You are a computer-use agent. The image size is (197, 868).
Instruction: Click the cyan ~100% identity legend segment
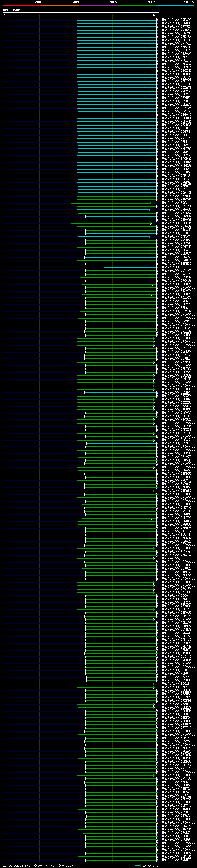[175, 6]
